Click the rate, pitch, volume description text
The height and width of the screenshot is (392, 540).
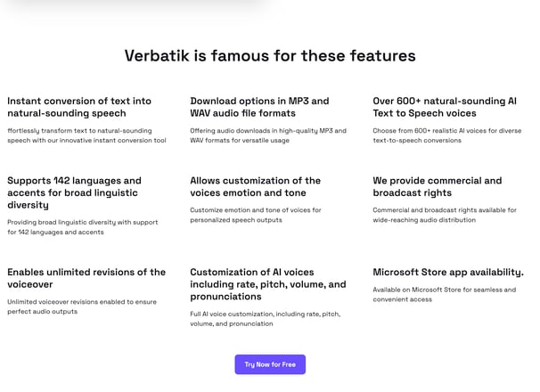pos(266,319)
